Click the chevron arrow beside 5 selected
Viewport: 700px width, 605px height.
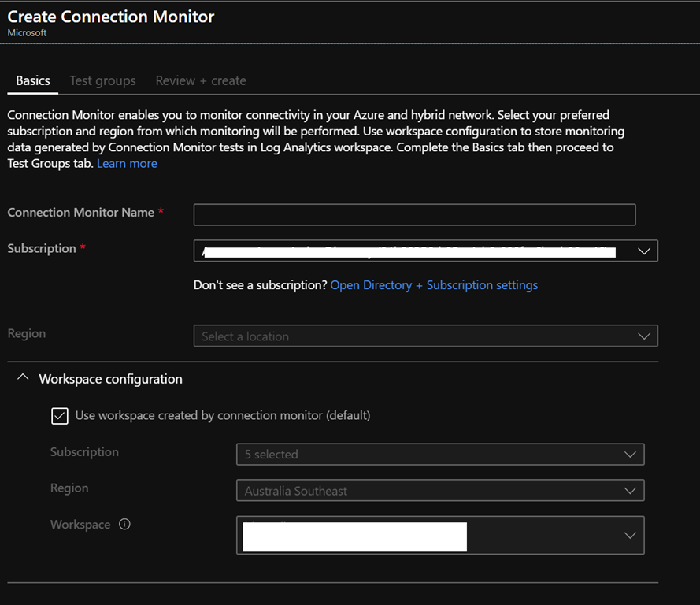[x=630, y=455]
